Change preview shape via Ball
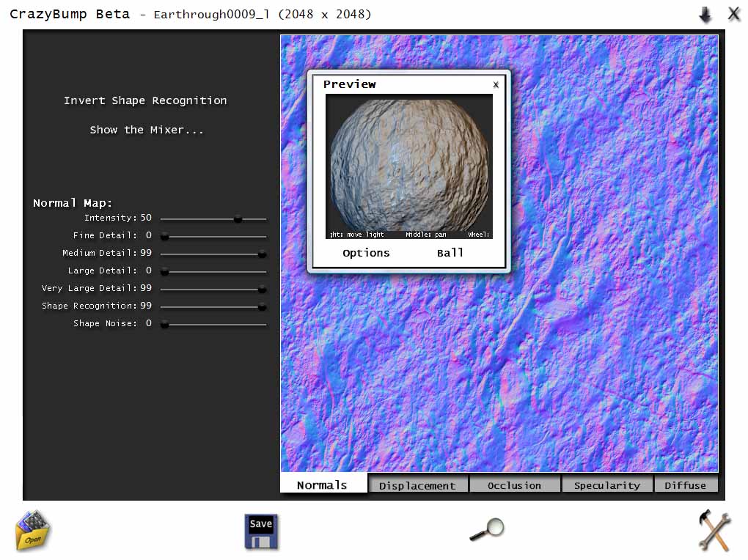Screen dimensions: 748x560 (x=450, y=253)
